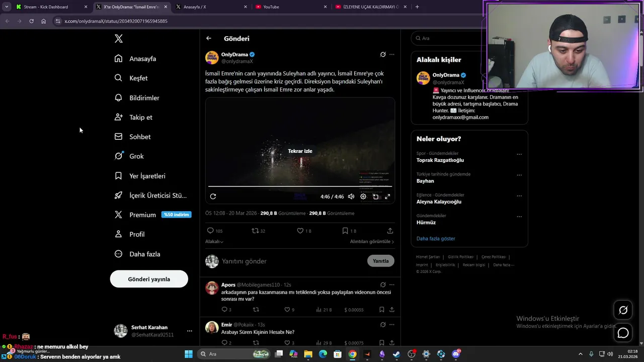The image size is (644, 362).
Task: Click Tekrar izle on the video
Action: pos(300,151)
